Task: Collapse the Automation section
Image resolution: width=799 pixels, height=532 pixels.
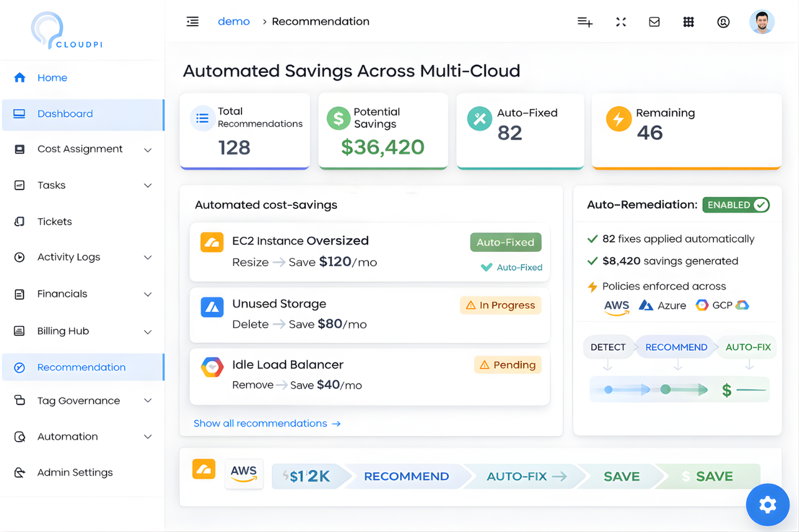Action: [x=147, y=437]
